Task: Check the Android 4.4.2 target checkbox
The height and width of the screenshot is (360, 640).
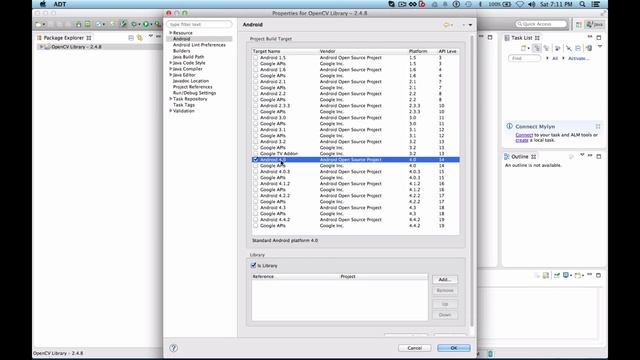Action: (256, 220)
